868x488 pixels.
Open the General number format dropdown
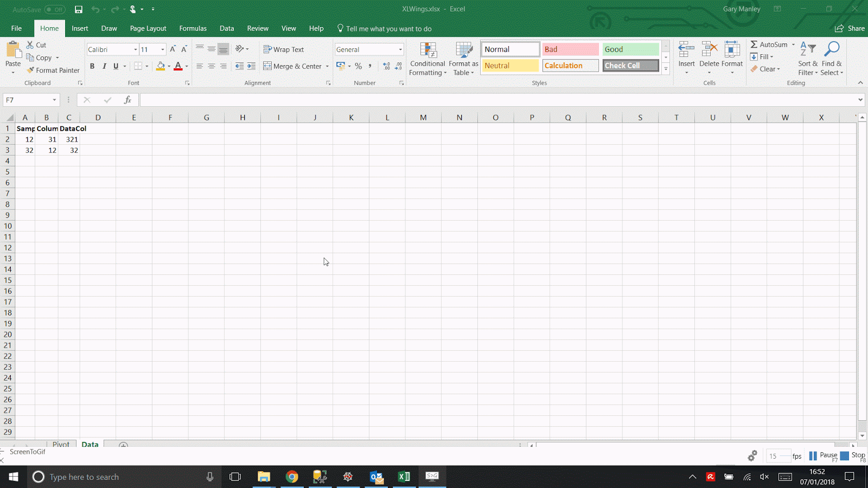pyautogui.click(x=399, y=49)
